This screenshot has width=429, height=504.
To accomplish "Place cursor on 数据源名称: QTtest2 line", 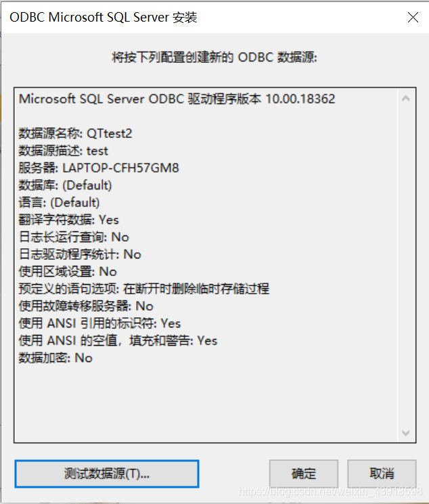I will (x=75, y=133).
